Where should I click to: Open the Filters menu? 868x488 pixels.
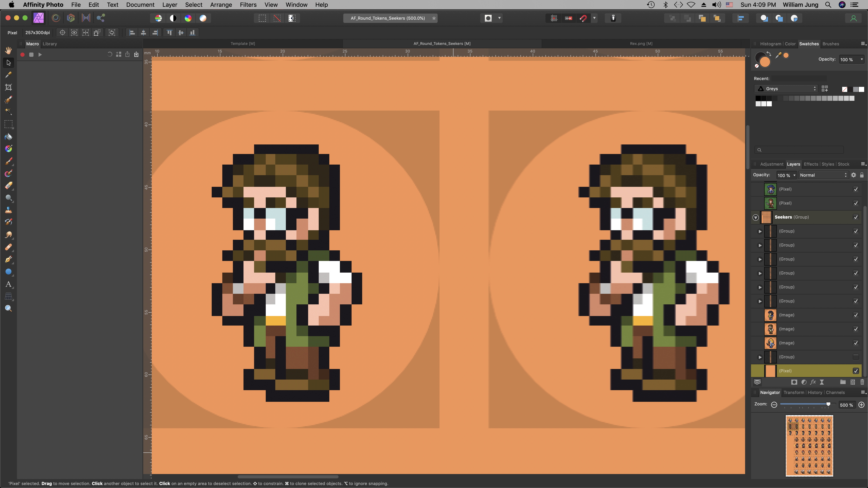click(248, 5)
